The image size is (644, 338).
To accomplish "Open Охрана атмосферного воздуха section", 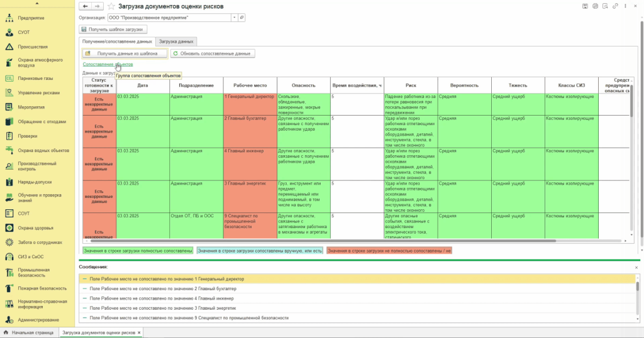I will click(x=40, y=62).
